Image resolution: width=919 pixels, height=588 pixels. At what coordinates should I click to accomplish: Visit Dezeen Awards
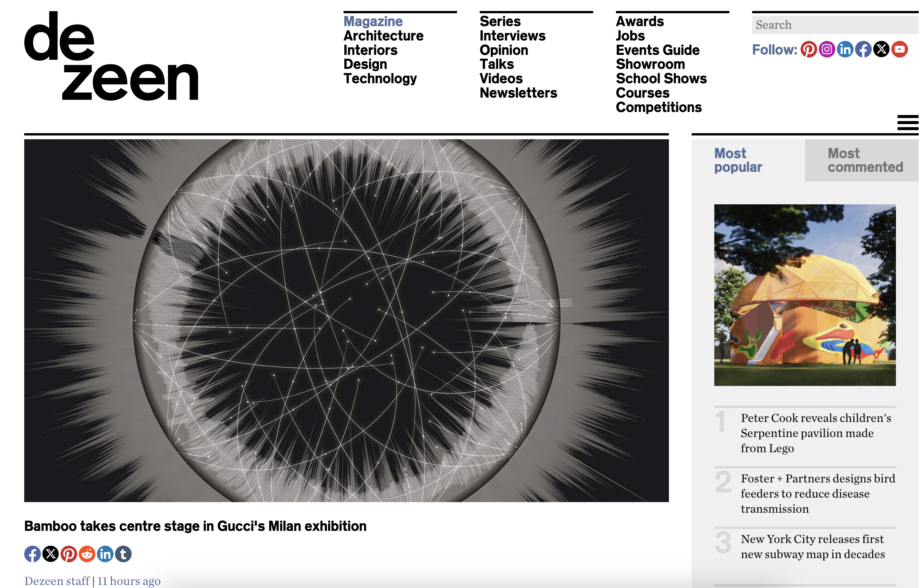640,22
